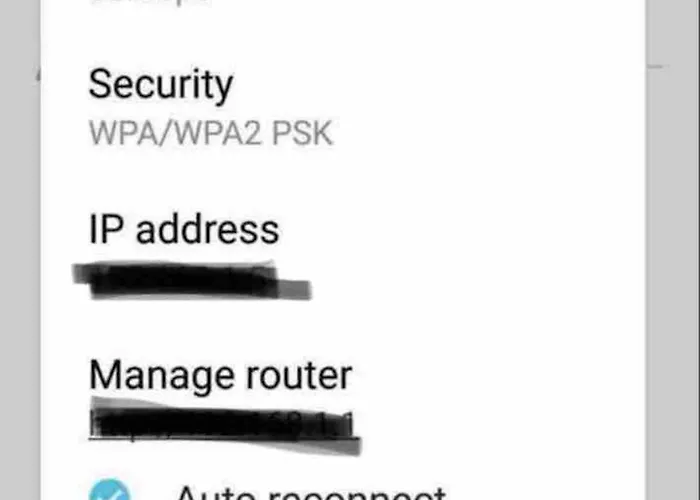Tap the small mark left of the dialog
Viewport: 700px width, 500px height.
pos(38,76)
